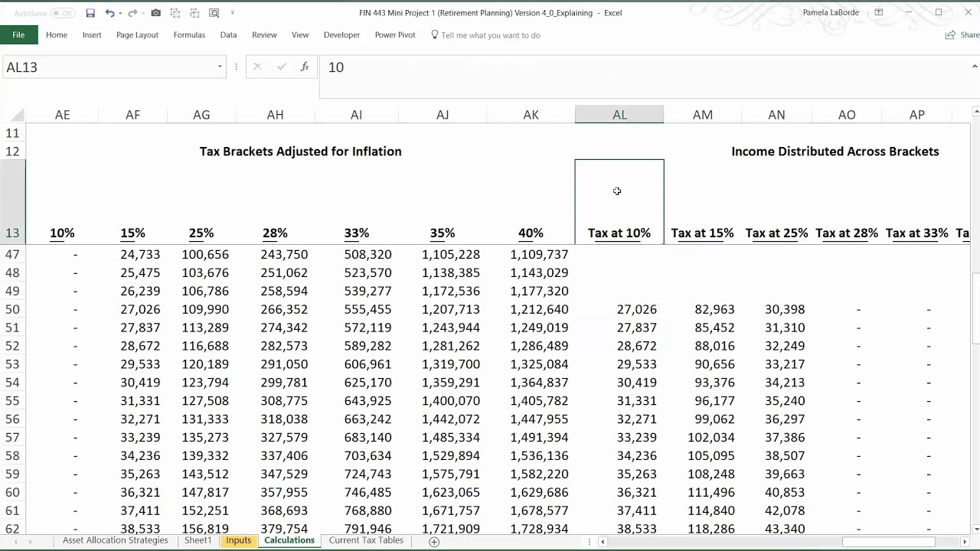This screenshot has width=980, height=551.
Task: Click the vertical scrollbar down arrow
Action: [x=975, y=528]
